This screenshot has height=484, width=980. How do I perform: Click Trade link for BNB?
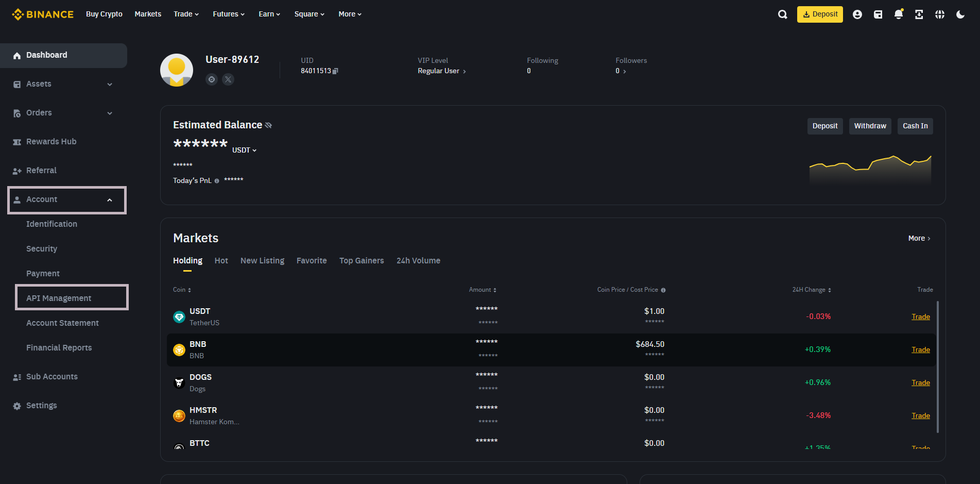coord(921,350)
